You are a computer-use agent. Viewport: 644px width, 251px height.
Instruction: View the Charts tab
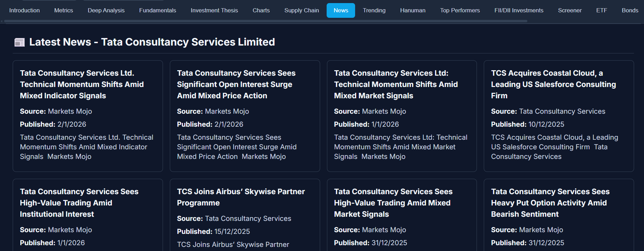pos(261,10)
